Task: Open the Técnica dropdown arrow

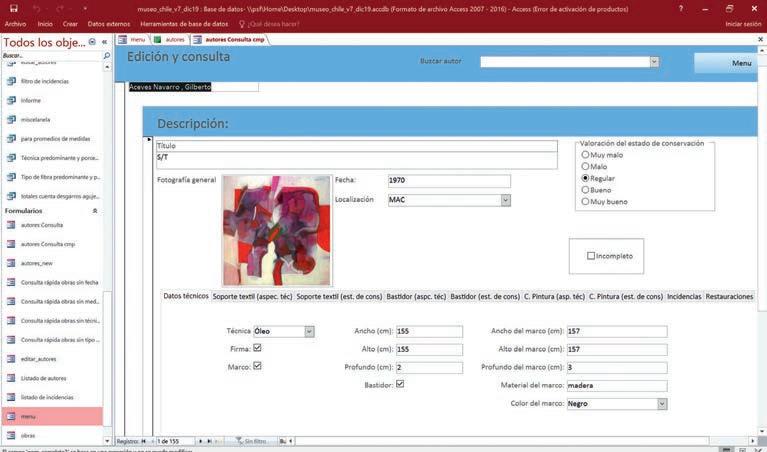Action: point(309,332)
